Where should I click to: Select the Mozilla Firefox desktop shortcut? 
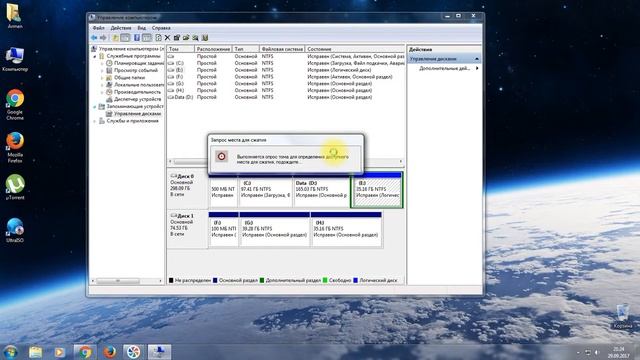coord(15,147)
